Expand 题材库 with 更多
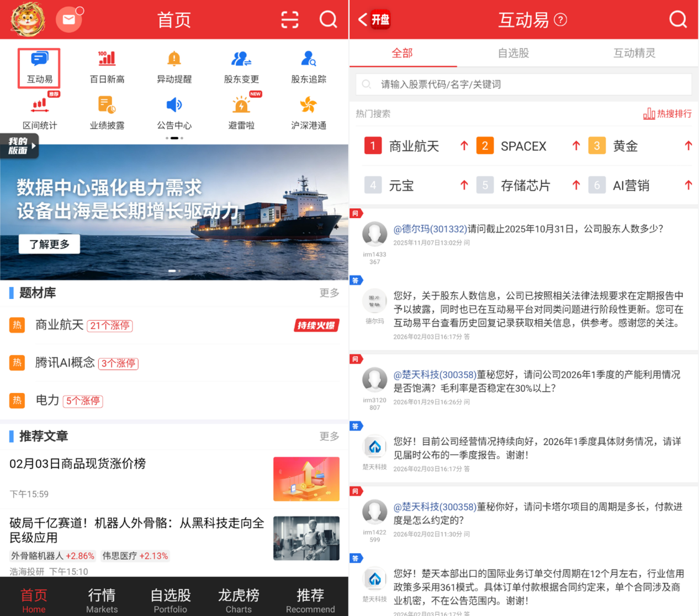This screenshot has width=699, height=616. 329,293
